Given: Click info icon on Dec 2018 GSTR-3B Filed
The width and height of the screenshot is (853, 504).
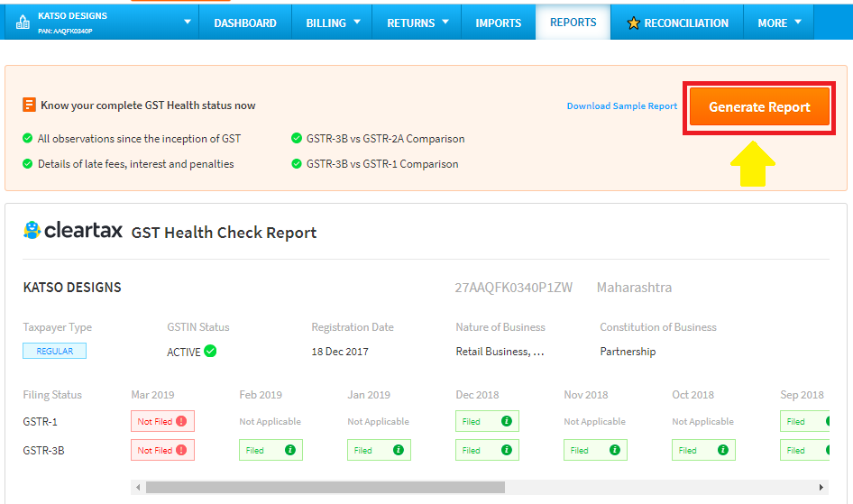Looking at the screenshot, I should click(x=507, y=450).
